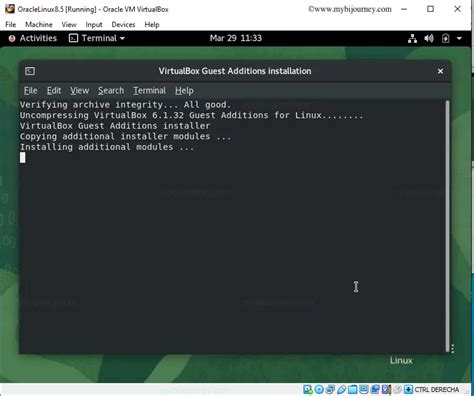
Task: Open the terminal File menu
Action: [x=30, y=90]
